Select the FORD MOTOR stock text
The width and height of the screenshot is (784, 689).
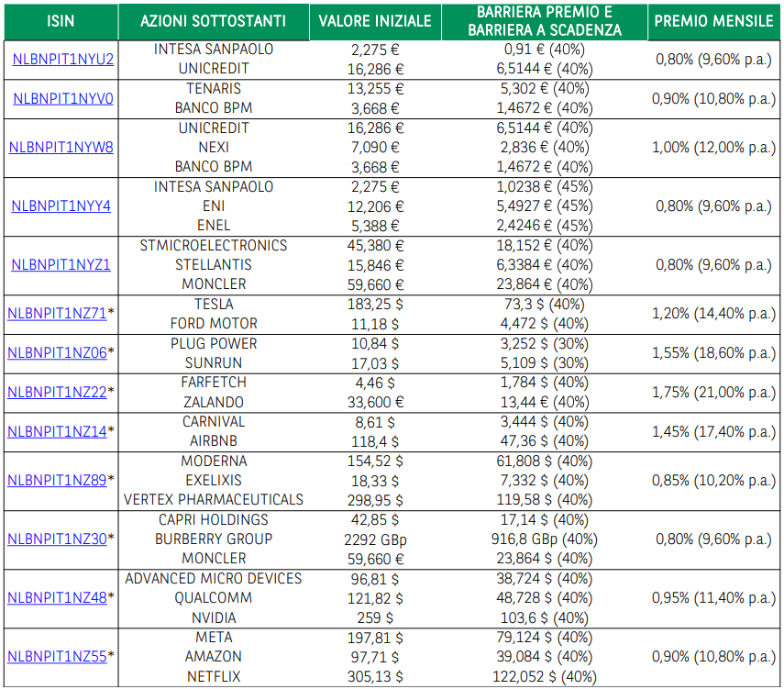coord(214,323)
